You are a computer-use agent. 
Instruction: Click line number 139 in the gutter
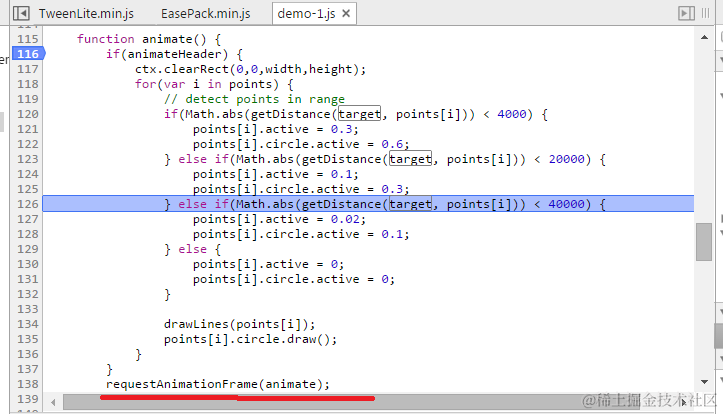coord(28,399)
